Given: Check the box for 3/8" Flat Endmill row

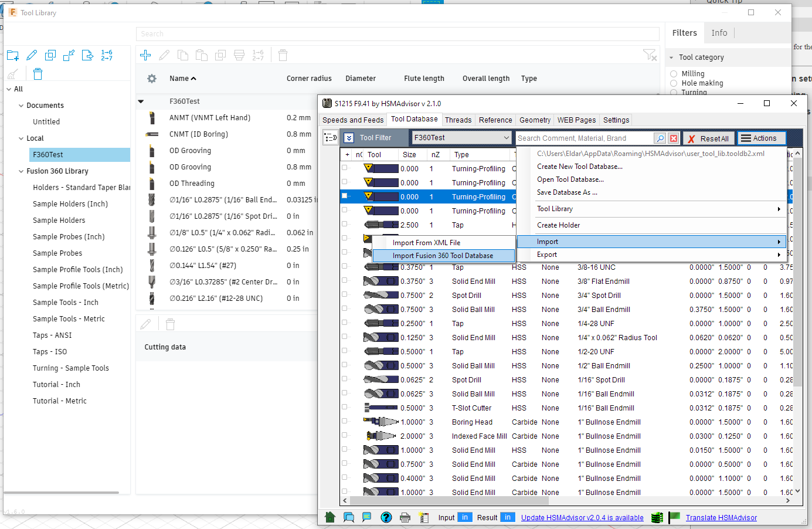Looking at the screenshot, I should pyautogui.click(x=345, y=281).
